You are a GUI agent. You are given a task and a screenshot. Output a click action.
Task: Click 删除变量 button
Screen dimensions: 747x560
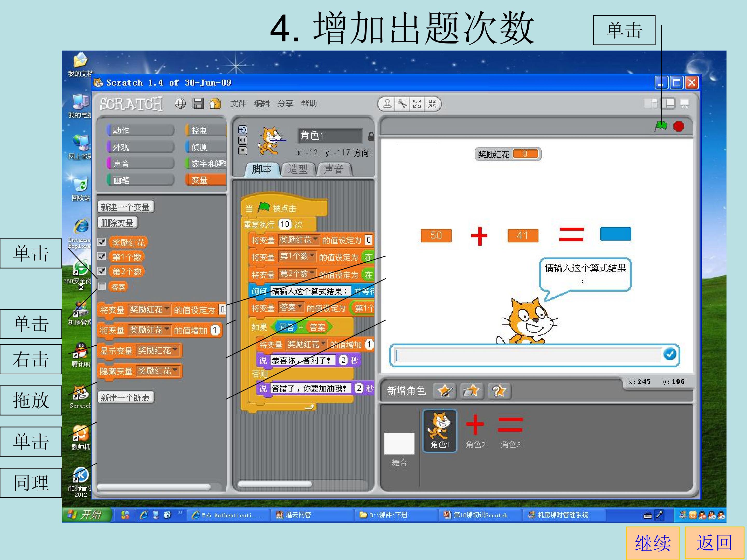(117, 223)
